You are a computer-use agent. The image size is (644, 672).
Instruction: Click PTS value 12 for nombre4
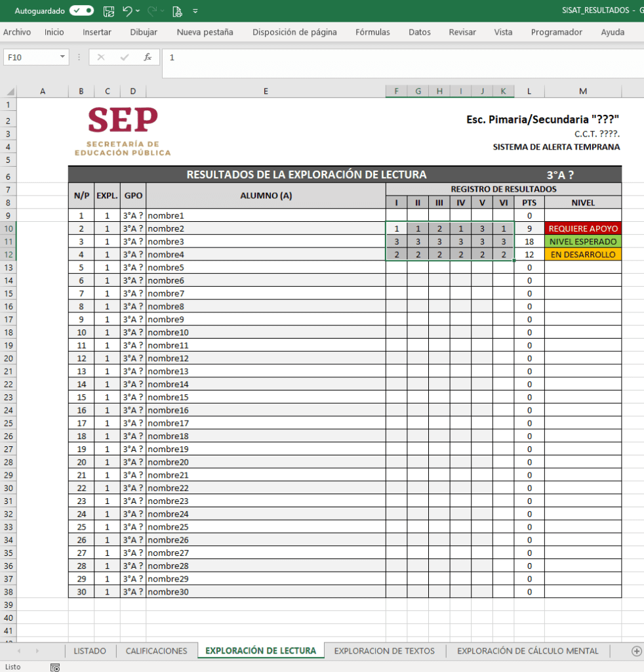point(529,254)
